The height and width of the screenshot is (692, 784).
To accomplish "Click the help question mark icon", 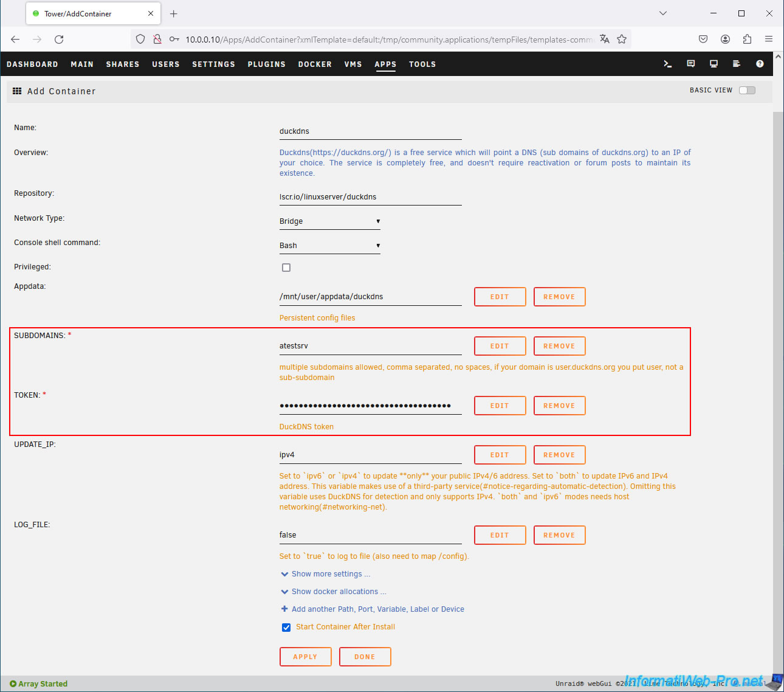I will 760,64.
